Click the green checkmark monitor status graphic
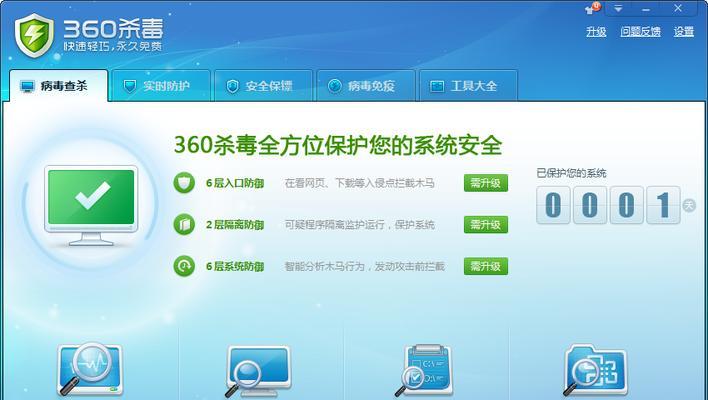Screen dimensions: 708x400 91,205
